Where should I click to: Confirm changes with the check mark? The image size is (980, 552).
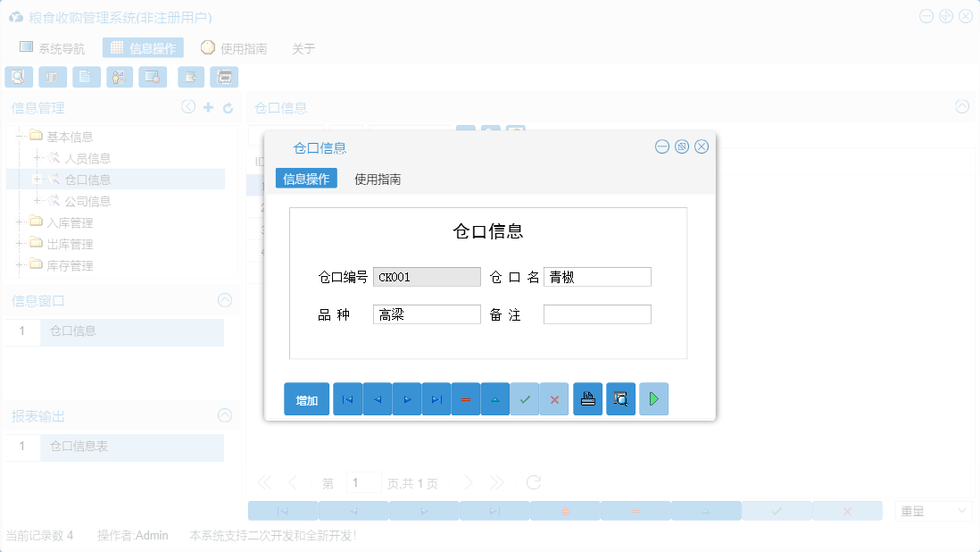tap(525, 399)
